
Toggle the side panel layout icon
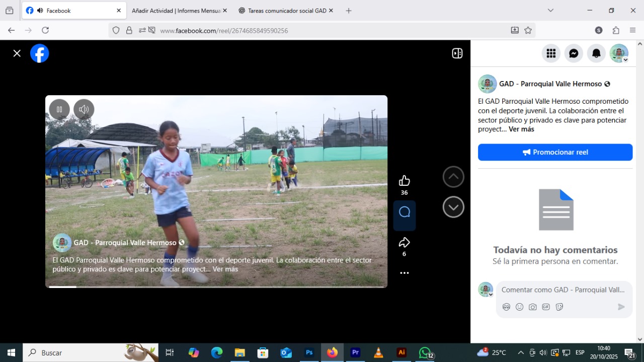[x=457, y=53]
